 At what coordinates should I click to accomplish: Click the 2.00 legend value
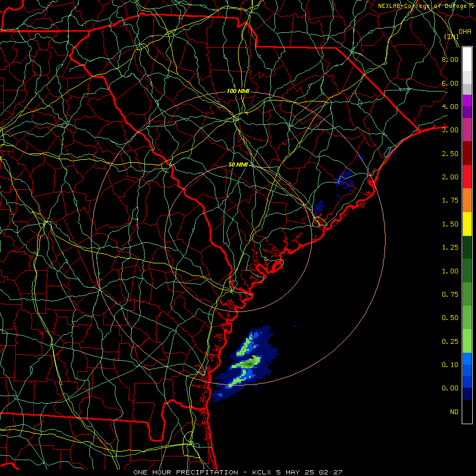tap(450, 177)
